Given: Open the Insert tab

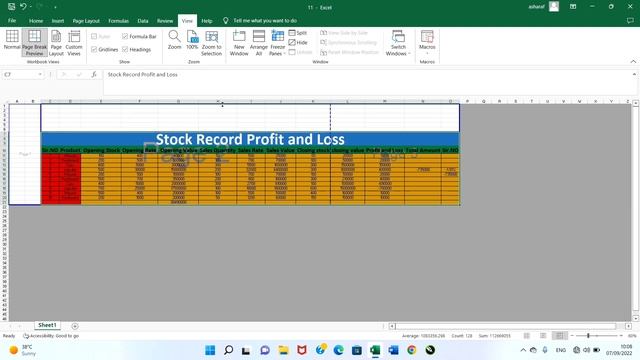Looking at the screenshot, I should point(58,20).
